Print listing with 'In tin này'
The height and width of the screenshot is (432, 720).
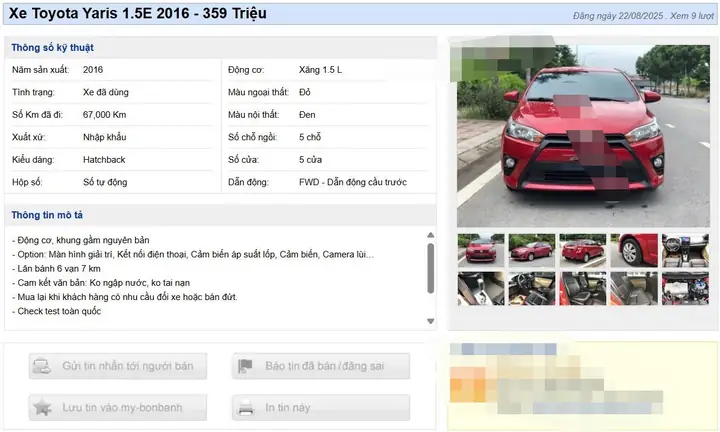point(321,407)
